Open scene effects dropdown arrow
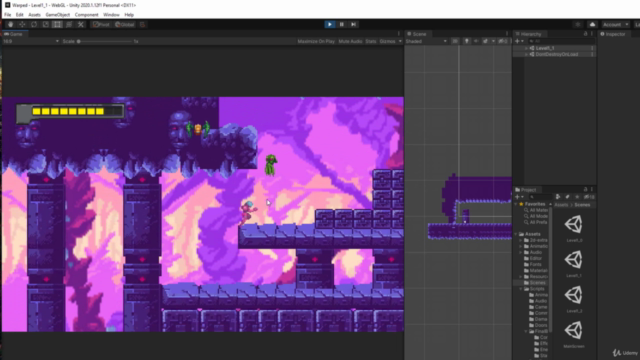 (493, 41)
